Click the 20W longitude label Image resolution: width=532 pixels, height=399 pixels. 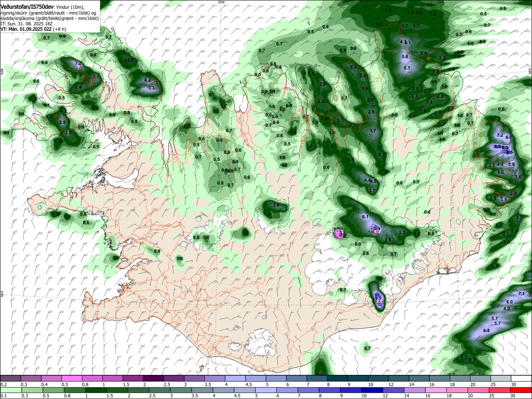[221, 2]
